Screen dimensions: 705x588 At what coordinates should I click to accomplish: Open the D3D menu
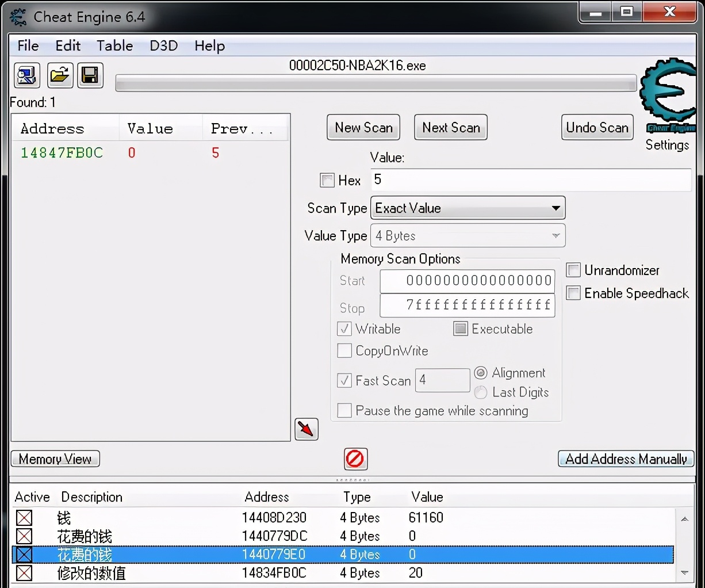(x=163, y=45)
